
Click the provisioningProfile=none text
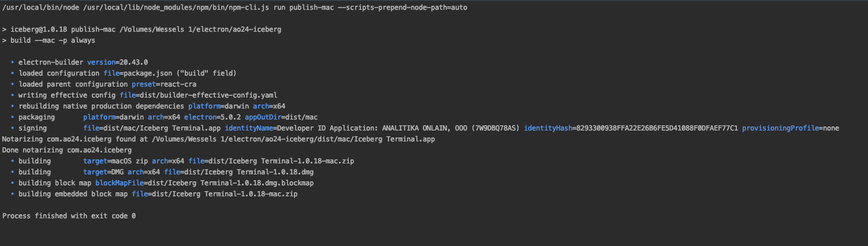[790, 128]
